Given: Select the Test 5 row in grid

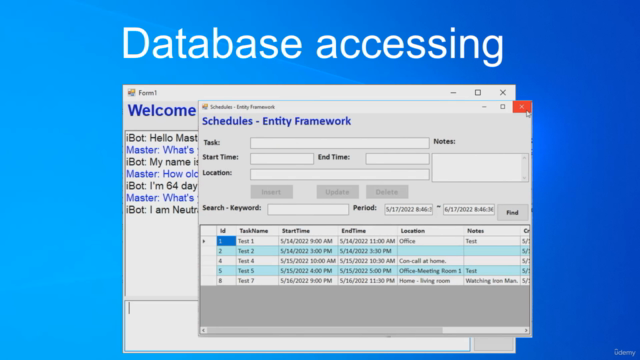Looking at the screenshot, I should tap(365, 271).
